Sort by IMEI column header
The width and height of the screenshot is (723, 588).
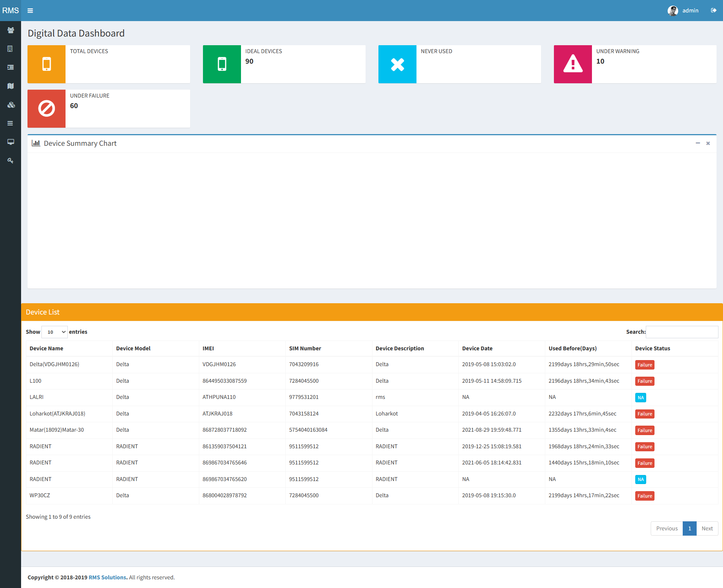point(242,348)
